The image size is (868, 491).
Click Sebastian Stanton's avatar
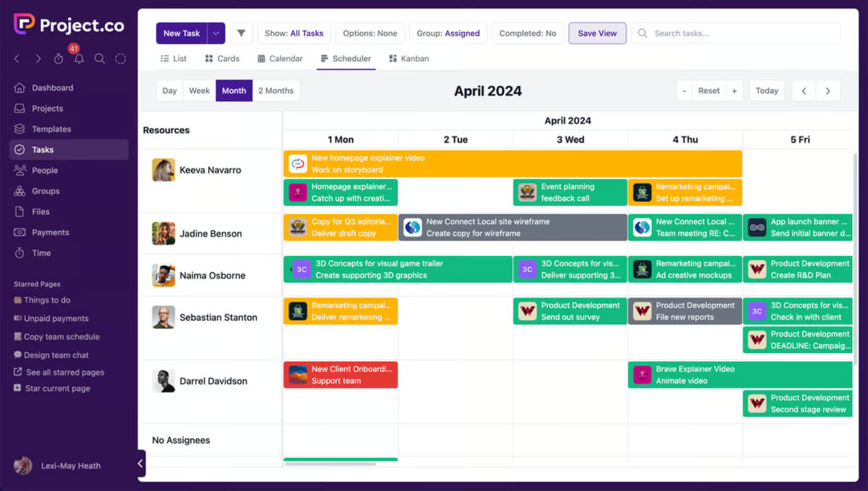click(x=163, y=317)
